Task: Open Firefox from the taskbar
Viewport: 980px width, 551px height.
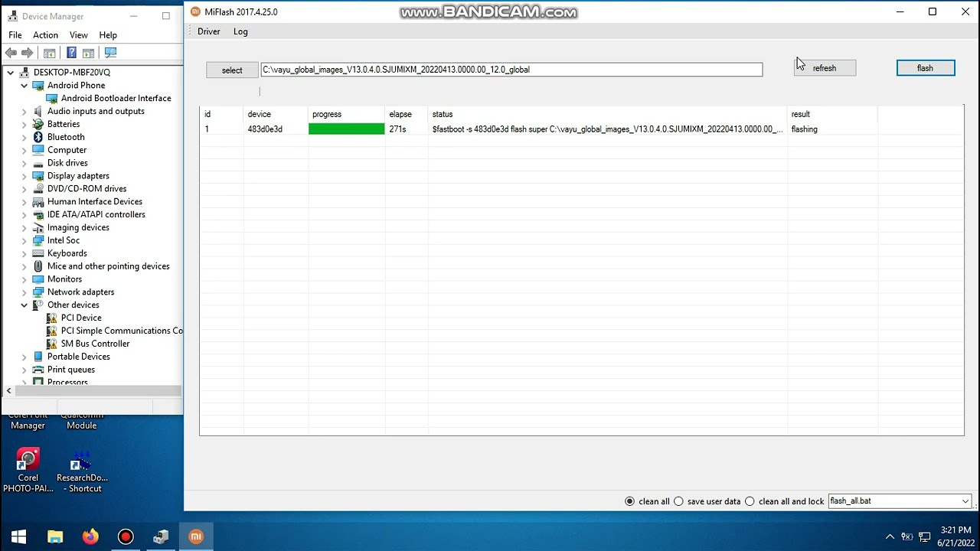Action: tap(90, 537)
